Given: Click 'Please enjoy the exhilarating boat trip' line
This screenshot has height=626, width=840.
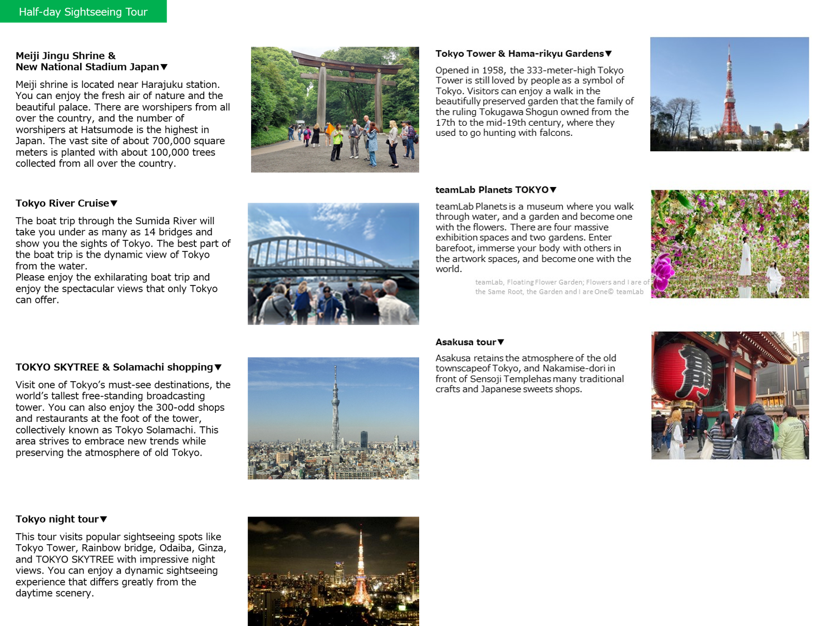Looking at the screenshot, I should (112, 277).
